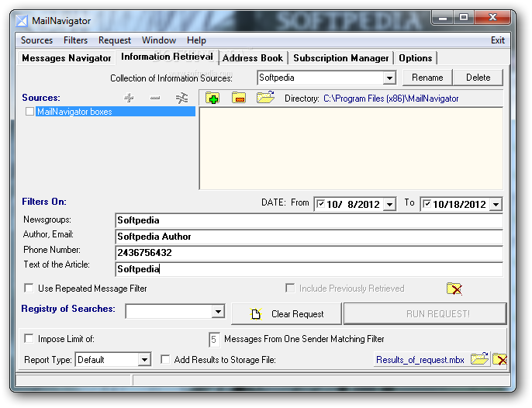Switch to Address Book tab
Viewport: 532px width, 408px height.
click(253, 58)
